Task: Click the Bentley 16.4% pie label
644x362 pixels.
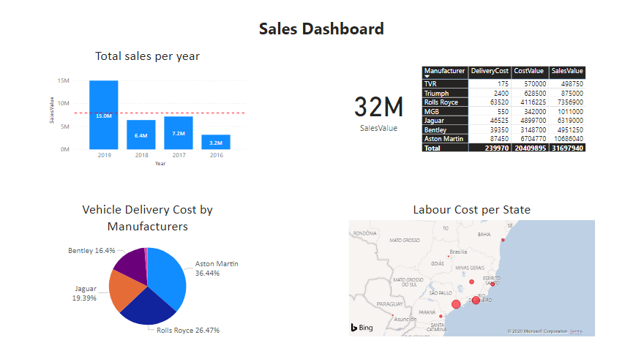Action: (x=91, y=250)
